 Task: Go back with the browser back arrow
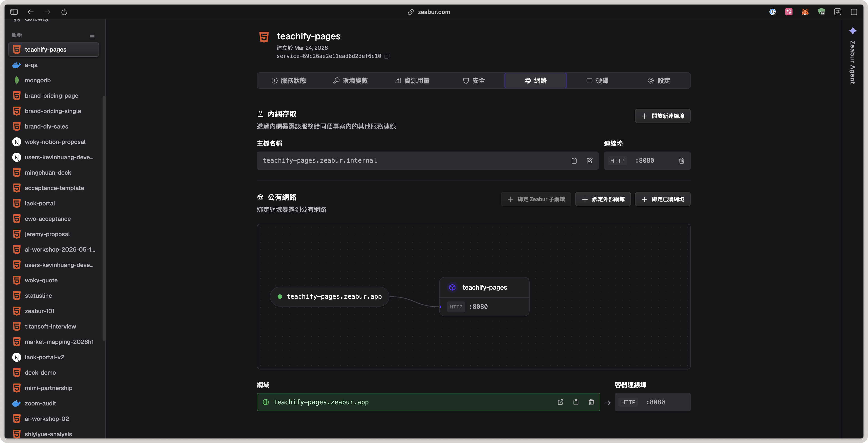click(31, 12)
